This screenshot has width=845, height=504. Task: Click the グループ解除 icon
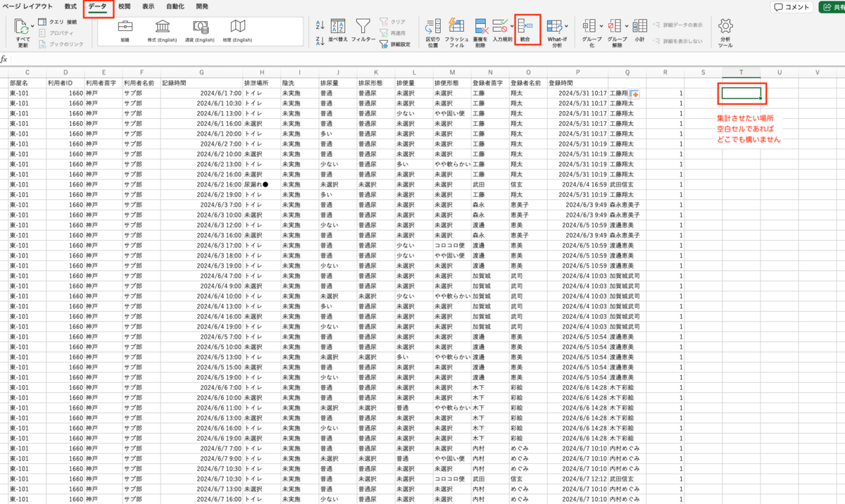tap(615, 27)
